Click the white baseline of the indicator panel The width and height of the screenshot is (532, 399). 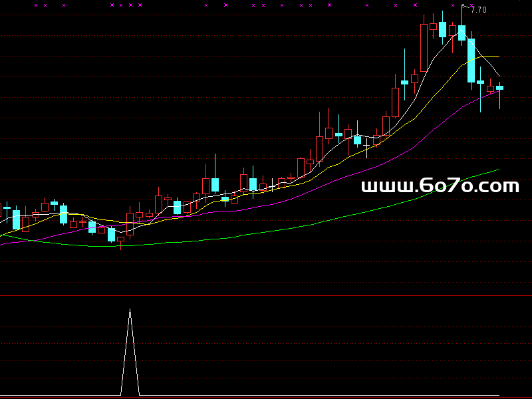[x=266, y=396]
